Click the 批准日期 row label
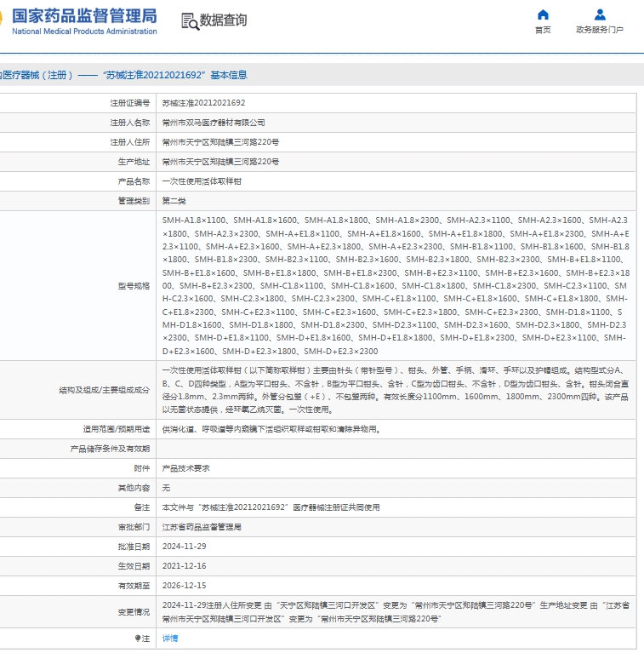Screen dimensions: 644x653 tap(134, 547)
